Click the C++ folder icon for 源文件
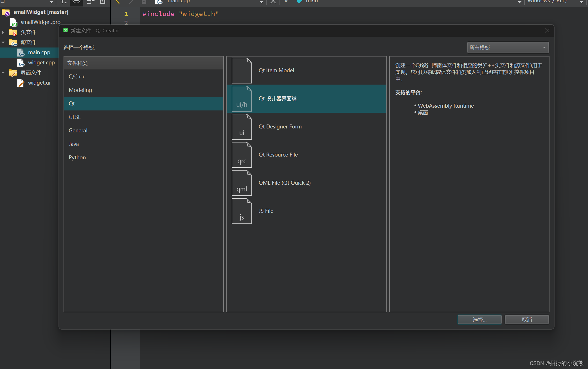 tap(13, 42)
